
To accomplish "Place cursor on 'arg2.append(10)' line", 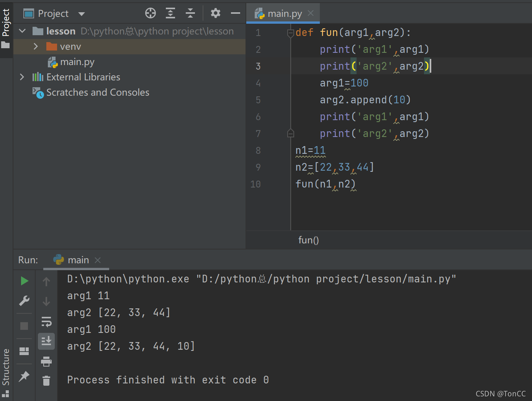I will 365,100.
